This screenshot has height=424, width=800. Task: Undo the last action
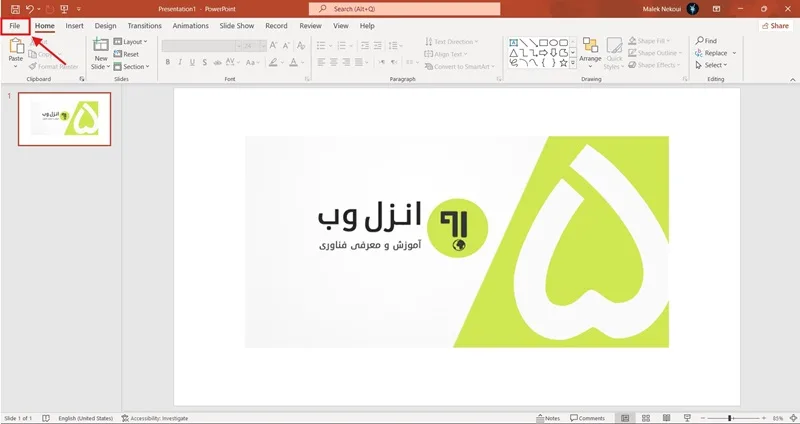(30, 9)
